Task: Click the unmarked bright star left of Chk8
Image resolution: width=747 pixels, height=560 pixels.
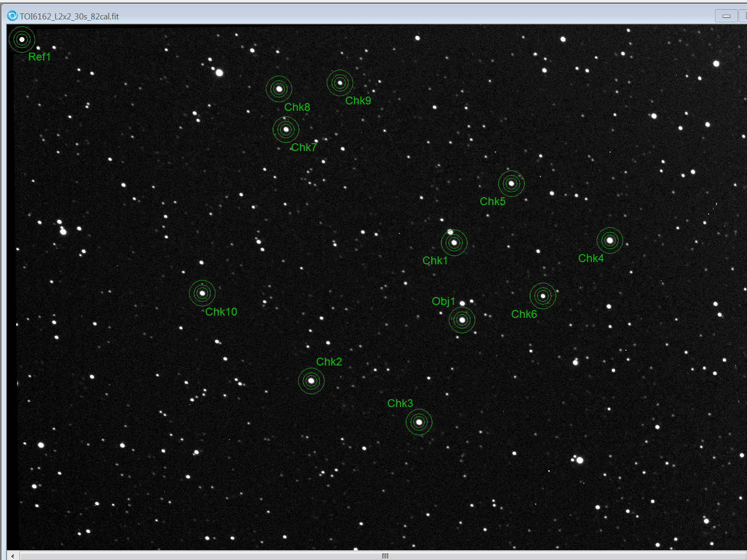Action: click(x=219, y=73)
